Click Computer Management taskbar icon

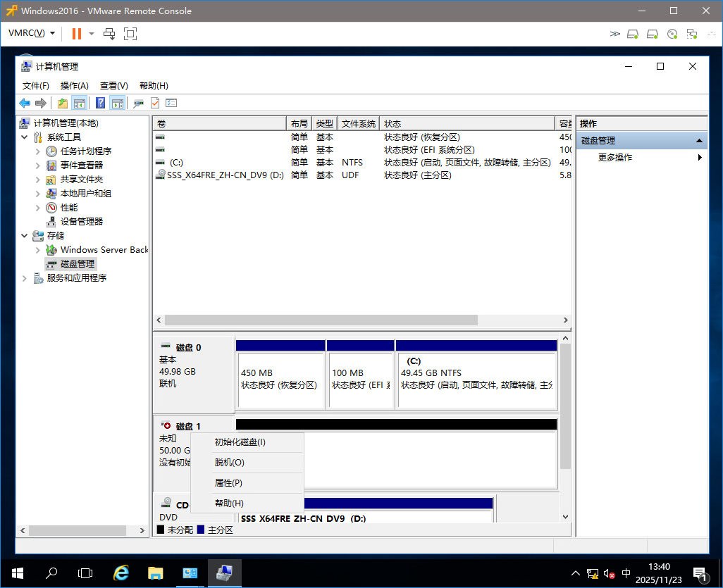[x=224, y=573]
